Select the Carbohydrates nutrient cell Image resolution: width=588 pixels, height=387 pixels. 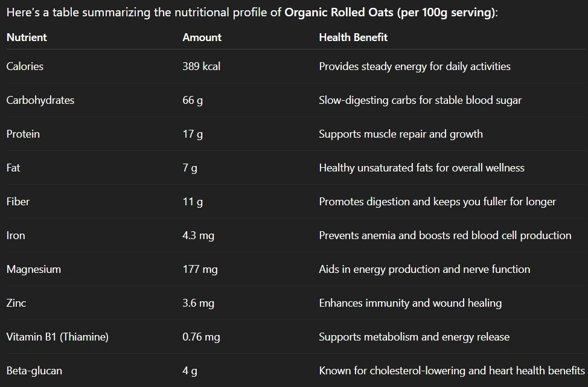pos(40,100)
